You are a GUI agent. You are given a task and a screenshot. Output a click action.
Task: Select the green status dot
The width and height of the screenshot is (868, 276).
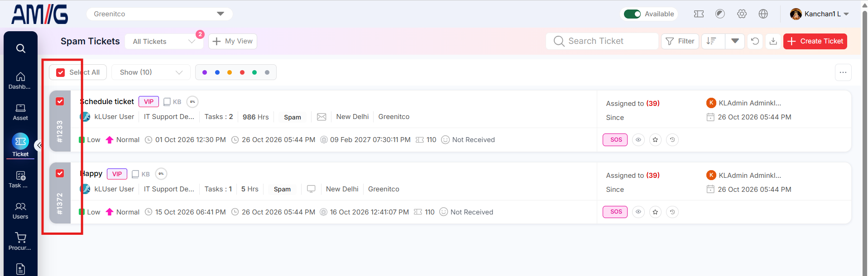tap(254, 72)
